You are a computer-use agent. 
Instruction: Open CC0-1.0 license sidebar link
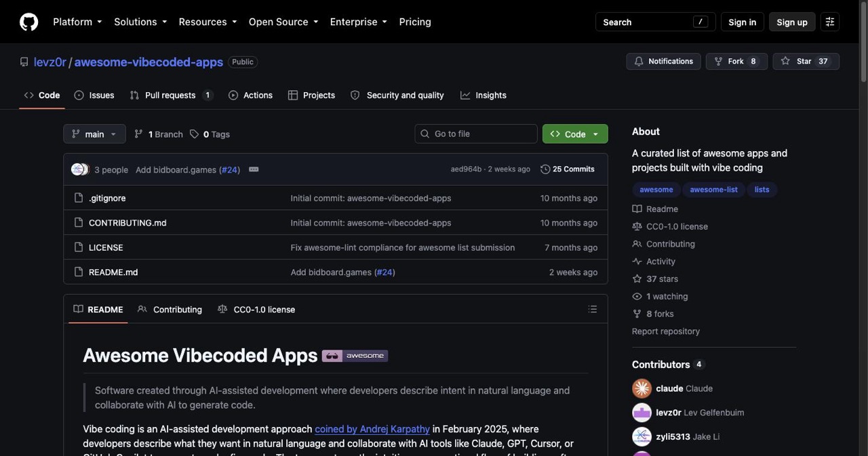click(670, 226)
